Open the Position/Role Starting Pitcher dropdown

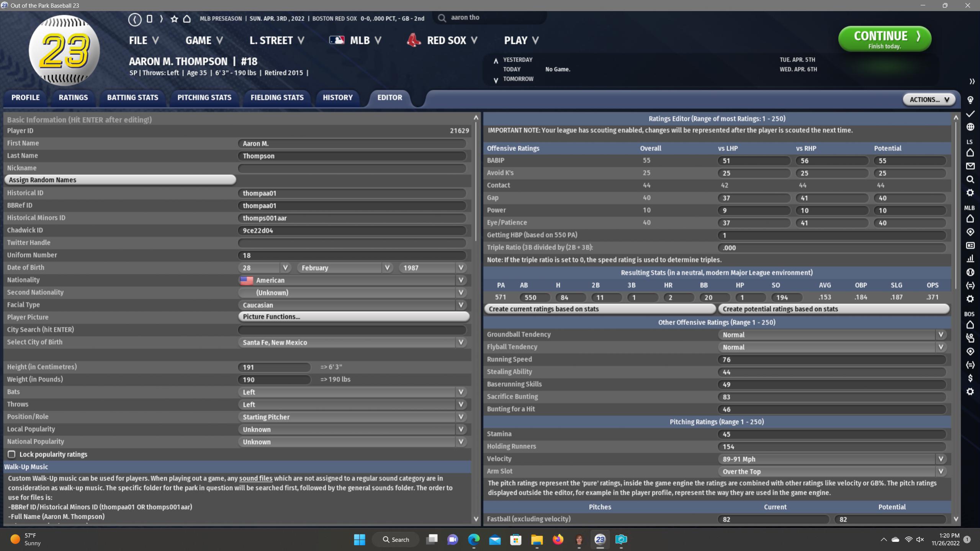click(x=352, y=417)
